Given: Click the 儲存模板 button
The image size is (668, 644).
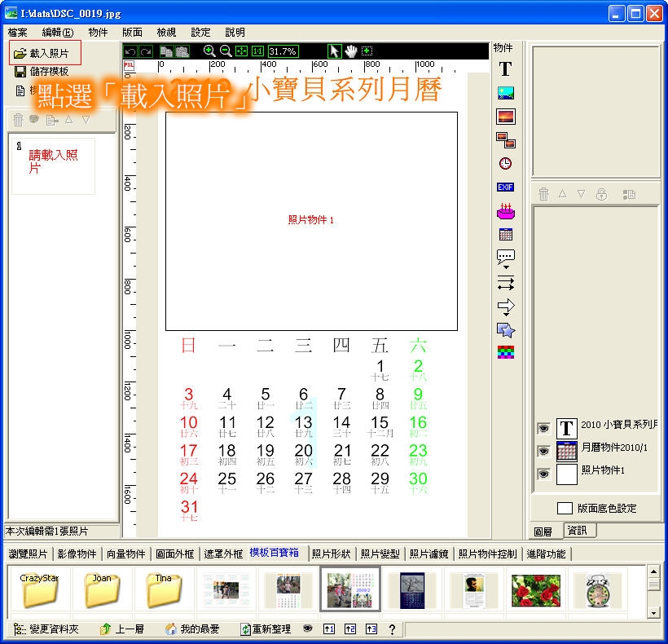Looking at the screenshot, I should click(42, 72).
